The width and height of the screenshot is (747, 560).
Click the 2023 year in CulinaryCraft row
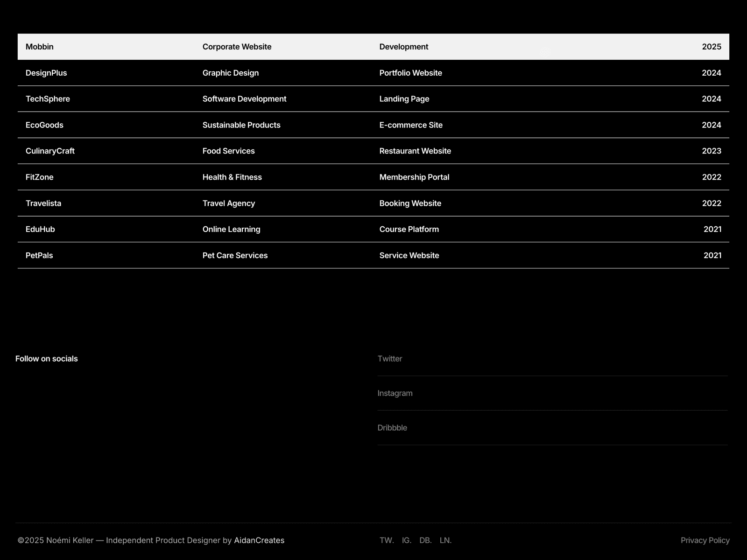tap(712, 151)
